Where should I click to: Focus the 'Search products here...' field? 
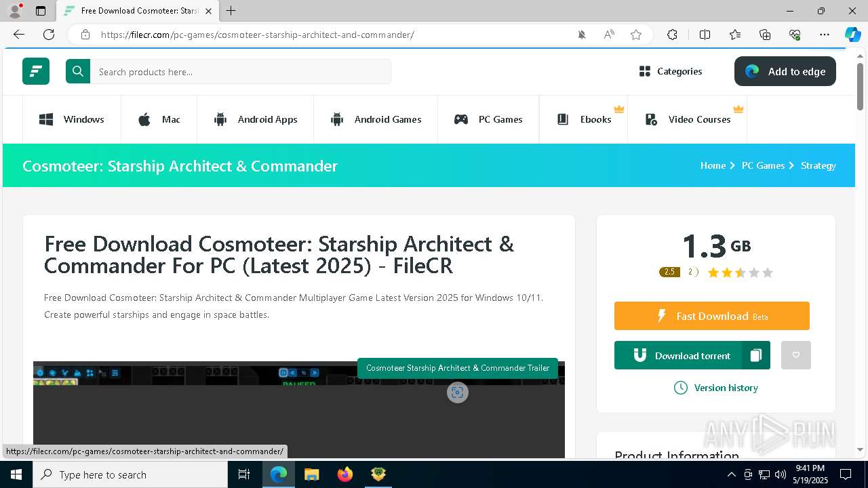pos(241,71)
